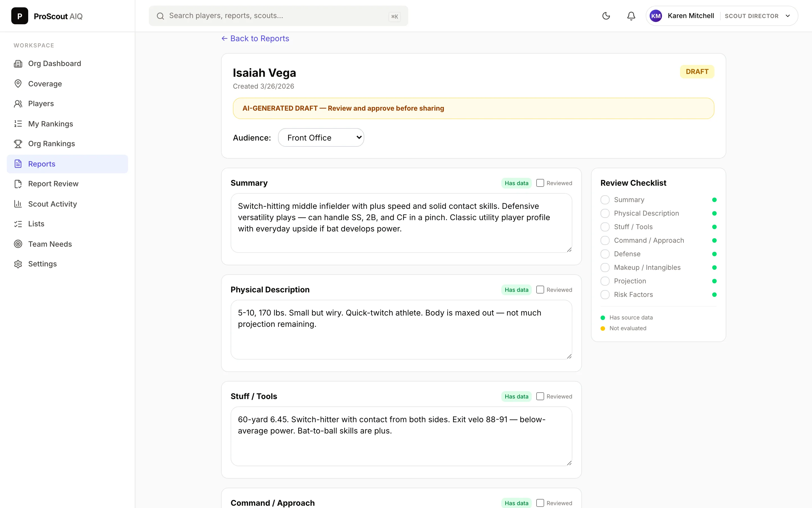
Task: Click the Org Rankings trophy icon
Action: [18, 143]
